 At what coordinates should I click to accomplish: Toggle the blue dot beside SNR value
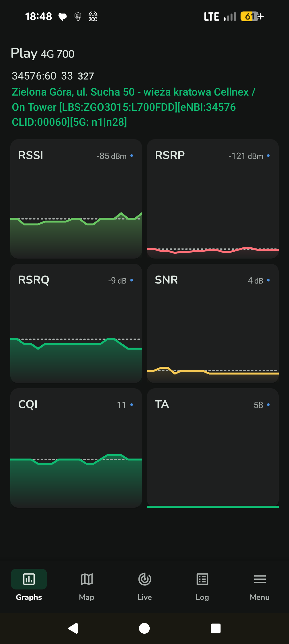click(x=268, y=280)
